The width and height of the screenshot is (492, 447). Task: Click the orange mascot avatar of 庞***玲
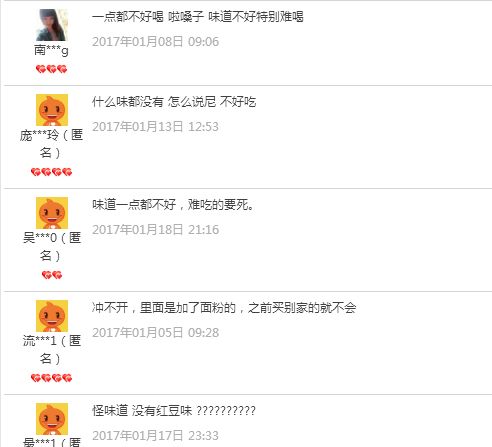click(x=52, y=110)
